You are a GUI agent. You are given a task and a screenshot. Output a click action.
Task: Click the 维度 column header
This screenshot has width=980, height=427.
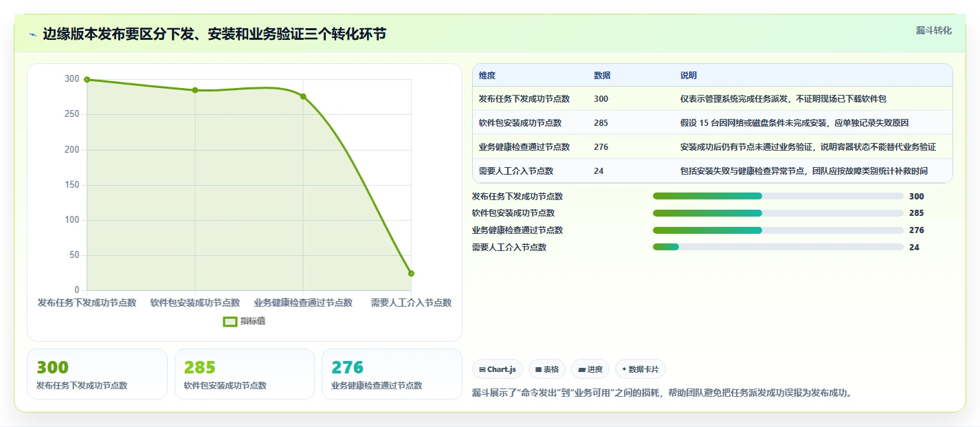(487, 76)
